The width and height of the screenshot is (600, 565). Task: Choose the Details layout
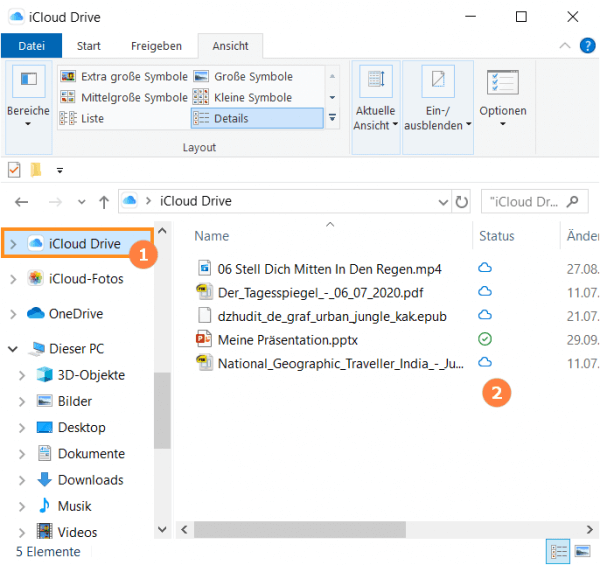(x=257, y=118)
